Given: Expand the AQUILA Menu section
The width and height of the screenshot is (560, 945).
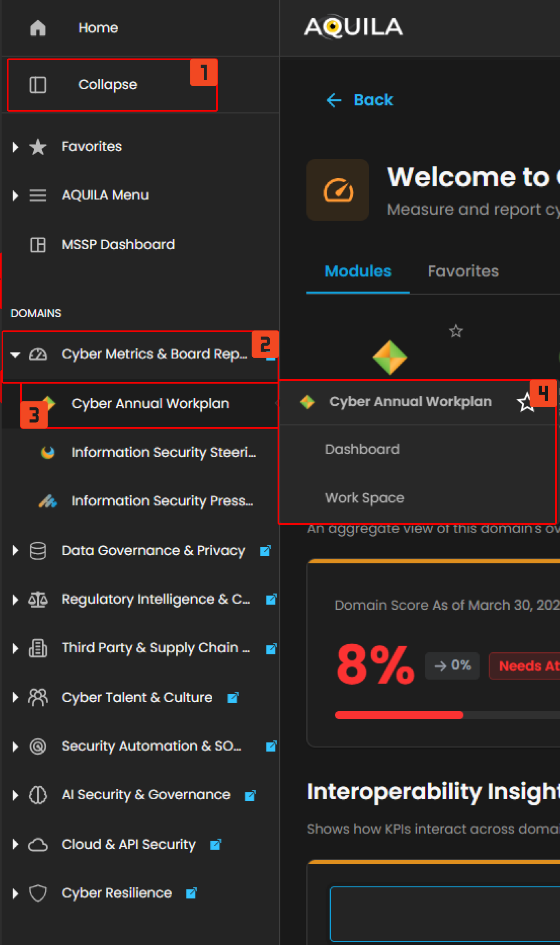Looking at the screenshot, I should click(15, 195).
